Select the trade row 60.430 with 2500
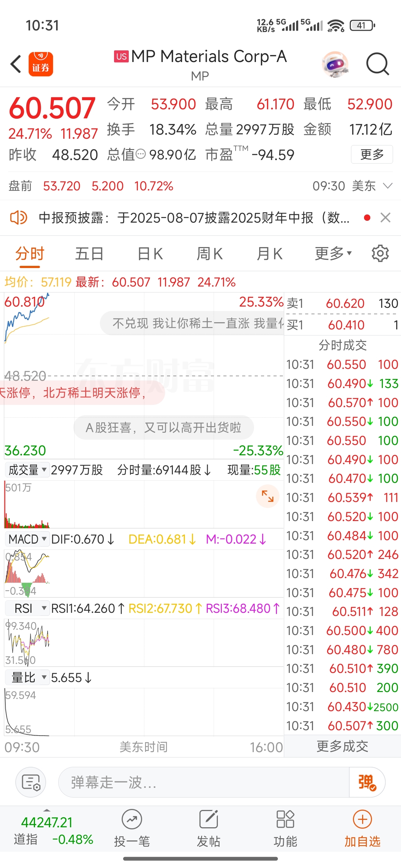 click(x=342, y=707)
